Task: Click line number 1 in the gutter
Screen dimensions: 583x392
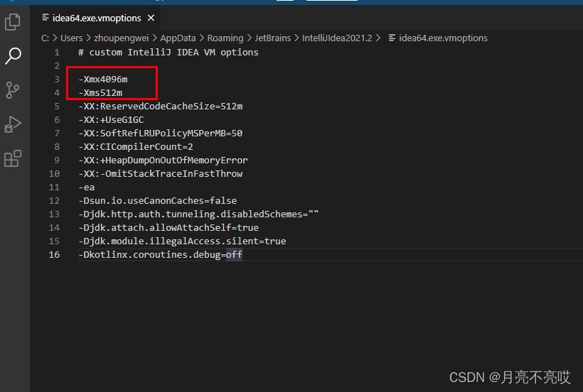Action: [57, 53]
